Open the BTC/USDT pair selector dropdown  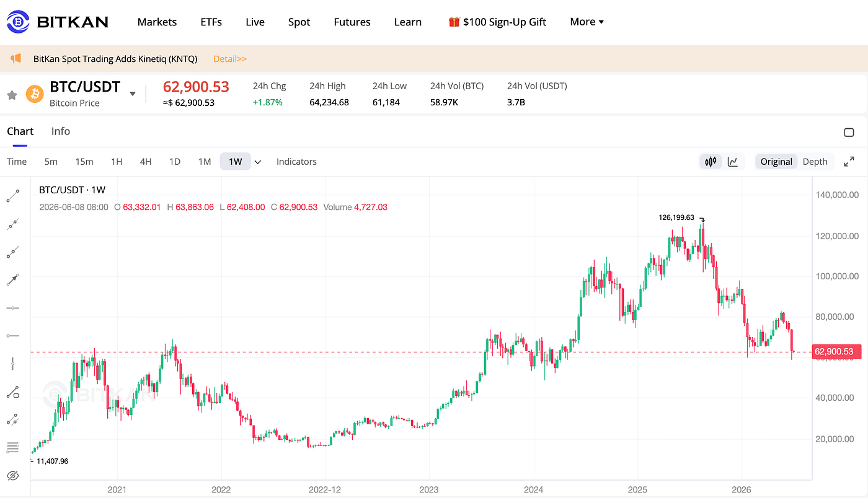(x=132, y=94)
